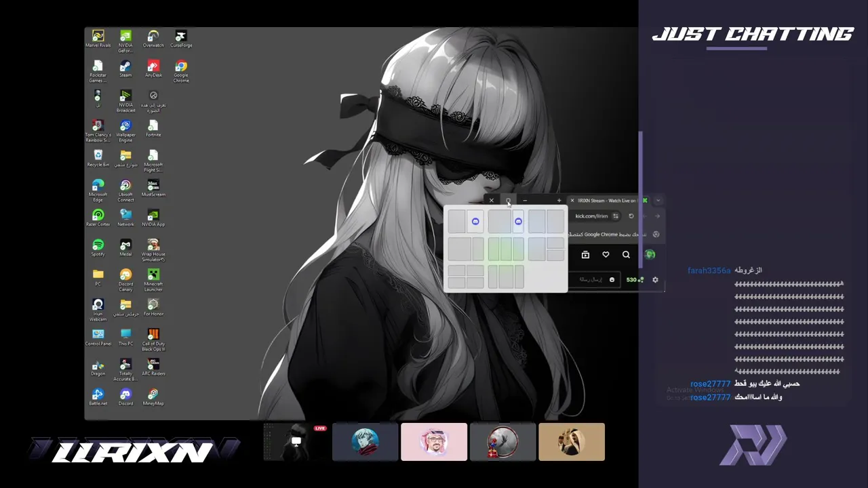Open the AnyDesk desktop shortcut

point(153,69)
